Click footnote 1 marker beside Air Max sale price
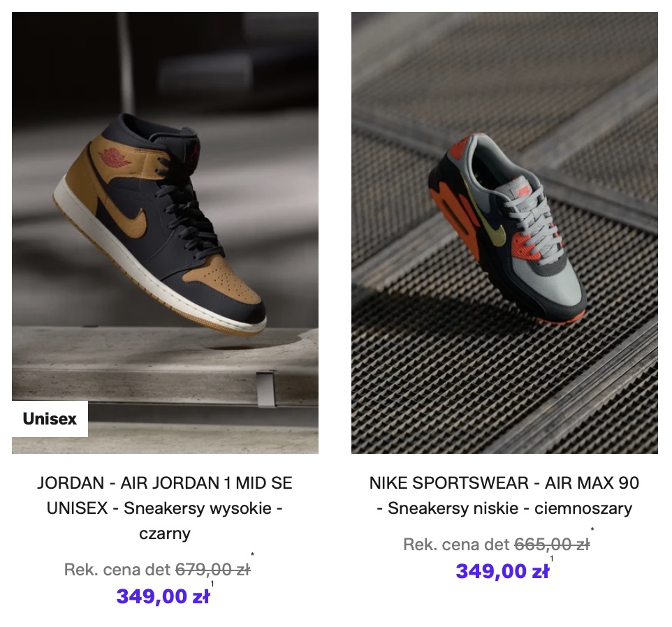The width and height of the screenshot is (672, 627). pos(552,559)
